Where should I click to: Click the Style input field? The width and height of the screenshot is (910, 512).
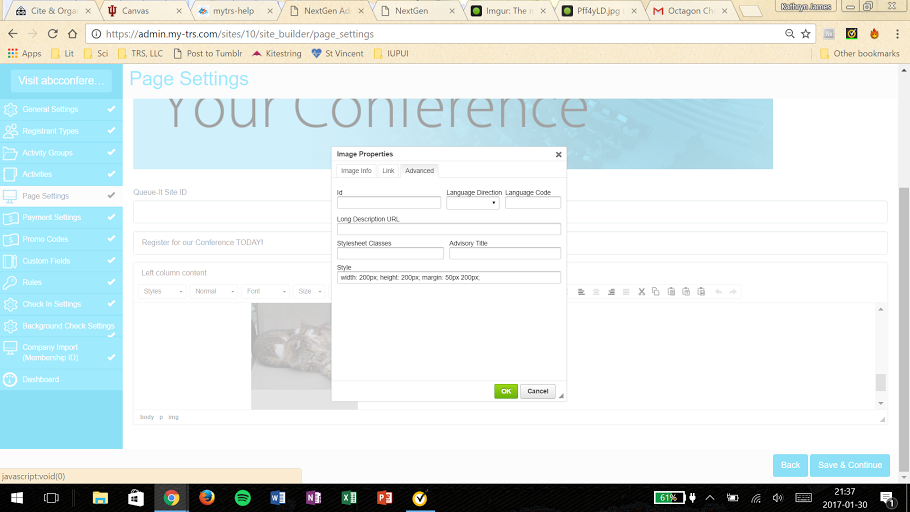[x=448, y=277]
